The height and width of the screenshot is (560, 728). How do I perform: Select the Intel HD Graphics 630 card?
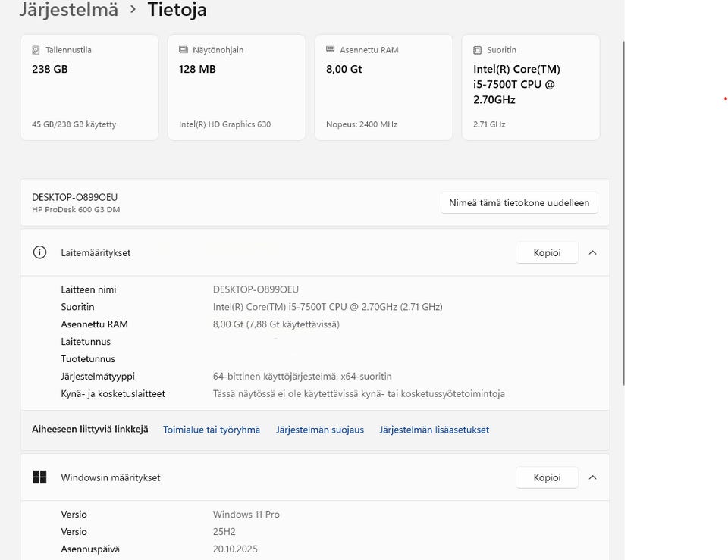point(237,87)
